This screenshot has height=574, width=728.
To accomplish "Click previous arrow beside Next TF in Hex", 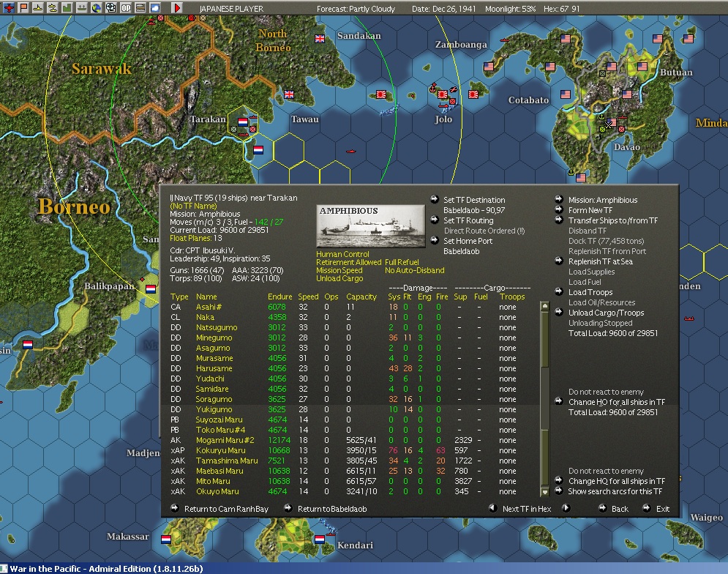I will (493, 508).
